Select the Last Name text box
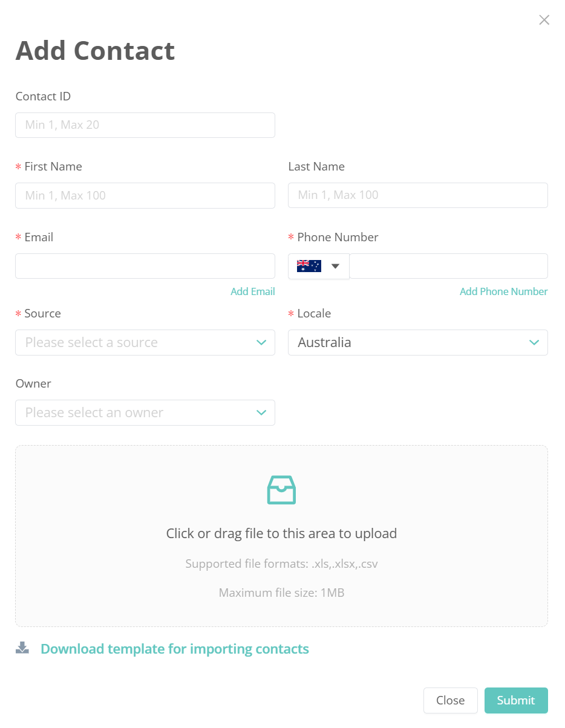Image resolution: width=565 pixels, height=728 pixels. coord(417,195)
